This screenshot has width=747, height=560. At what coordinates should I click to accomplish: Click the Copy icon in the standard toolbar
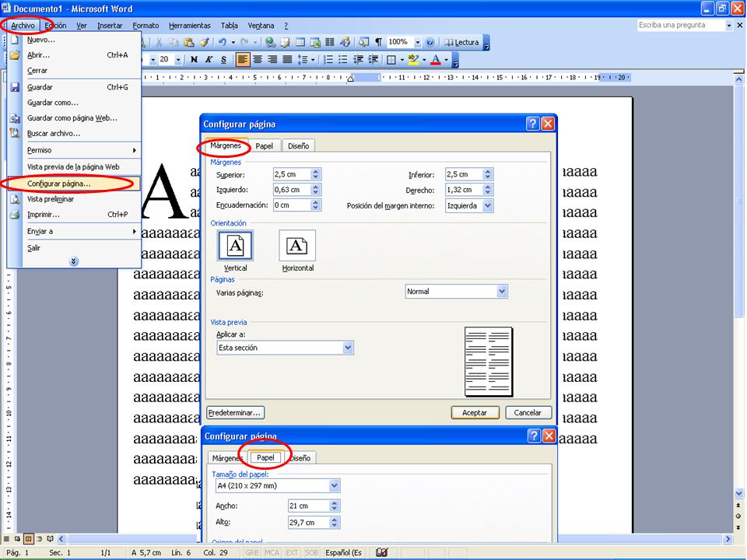(x=174, y=42)
